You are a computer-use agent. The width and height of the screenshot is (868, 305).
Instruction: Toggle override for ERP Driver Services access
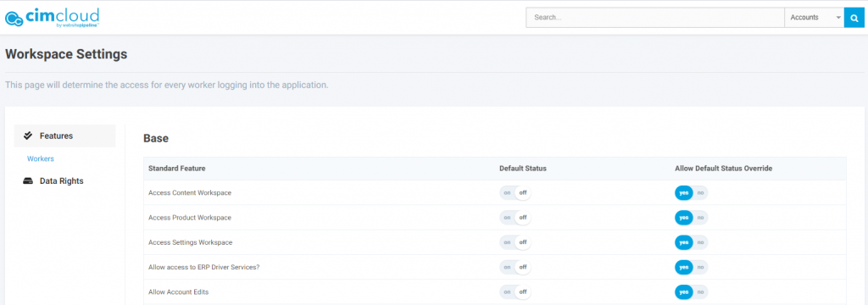tap(692, 268)
